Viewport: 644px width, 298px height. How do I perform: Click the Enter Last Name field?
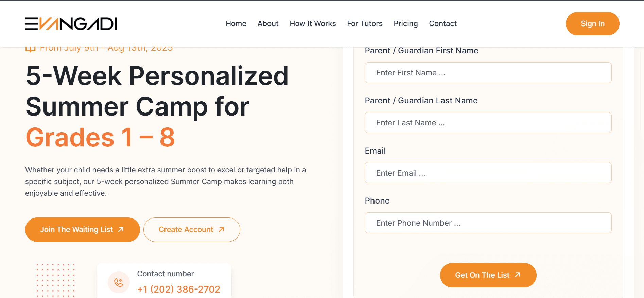488,123
